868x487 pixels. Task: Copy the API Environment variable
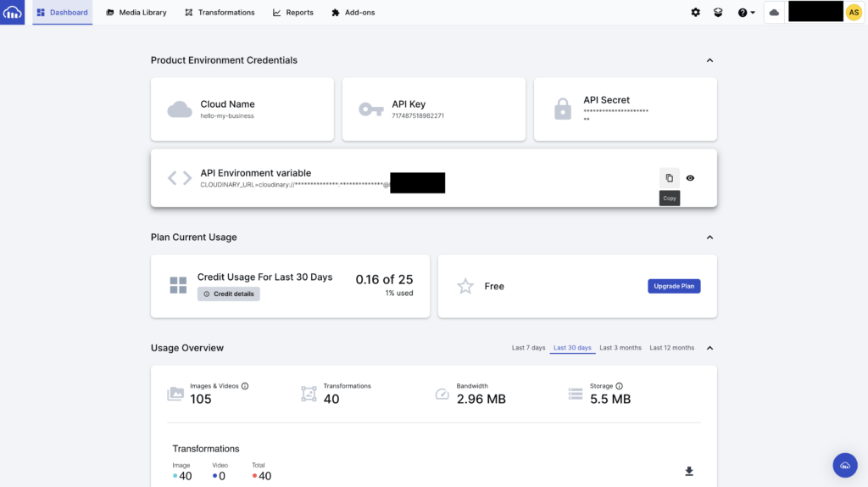[670, 178]
